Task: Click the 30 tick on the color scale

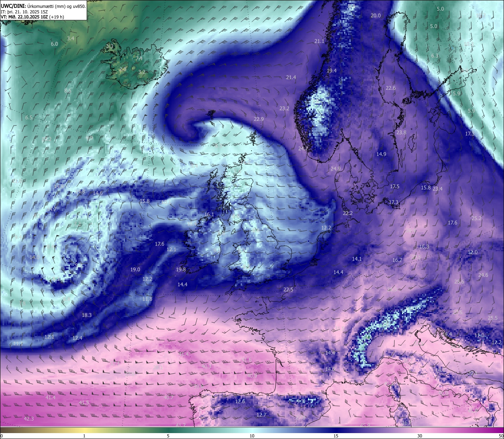Action: coord(420,436)
